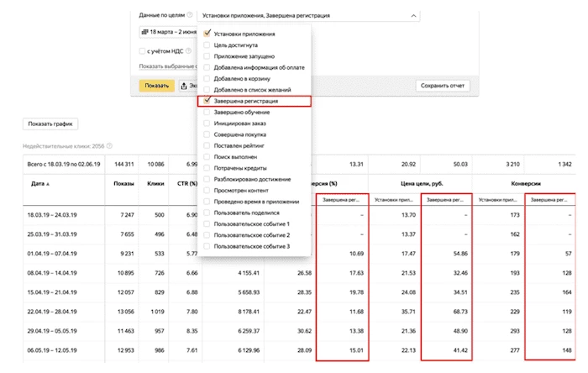The width and height of the screenshot is (588, 373).
Task: Check Добавлена информация об оплате goal
Action: coord(207,67)
